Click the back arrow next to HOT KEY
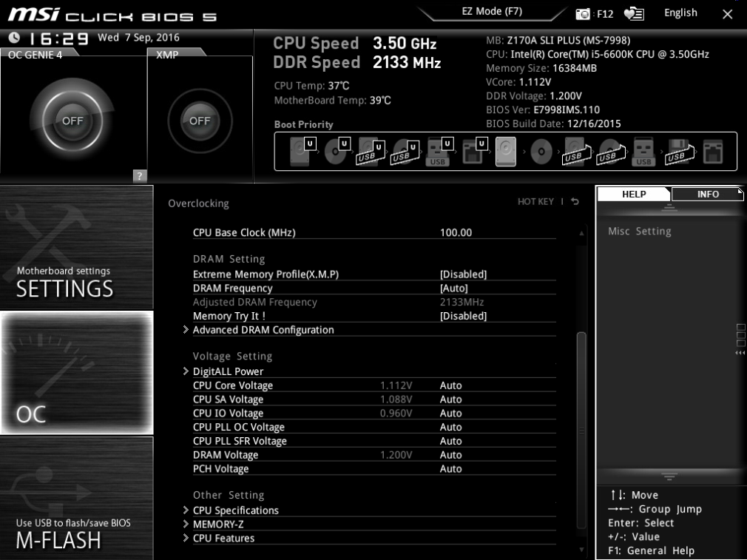This screenshot has height=560, width=747. (575, 202)
